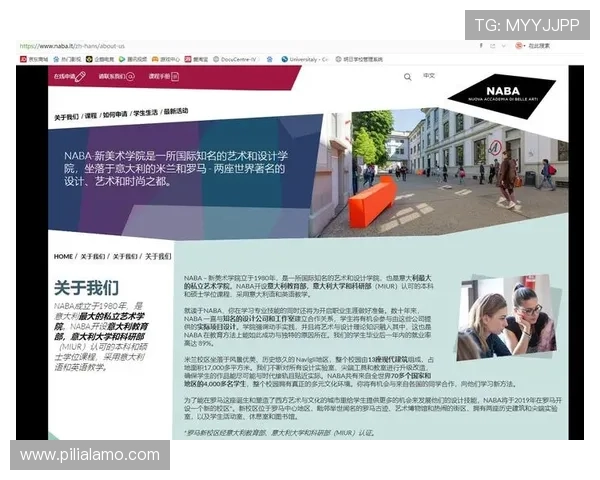
Task: Open the Universitaly bookmark
Action: [305, 59]
